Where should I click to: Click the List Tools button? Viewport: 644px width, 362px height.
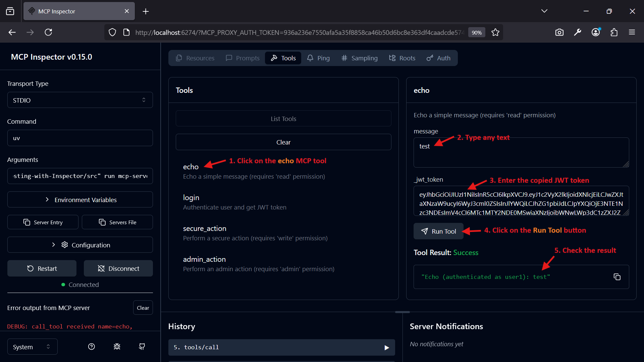[x=283, y=119]
